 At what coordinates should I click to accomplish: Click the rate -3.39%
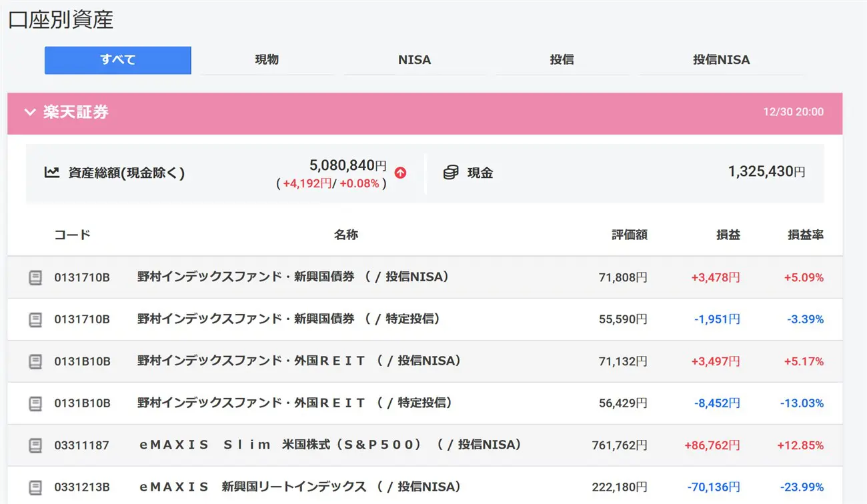click(805, 319)
